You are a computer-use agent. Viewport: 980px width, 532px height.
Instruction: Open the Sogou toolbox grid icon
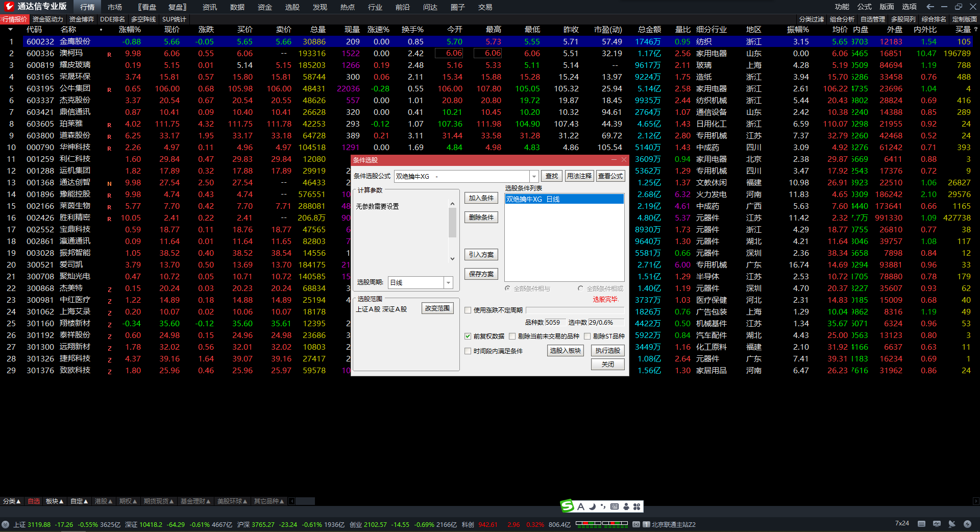tap(637, 506)
